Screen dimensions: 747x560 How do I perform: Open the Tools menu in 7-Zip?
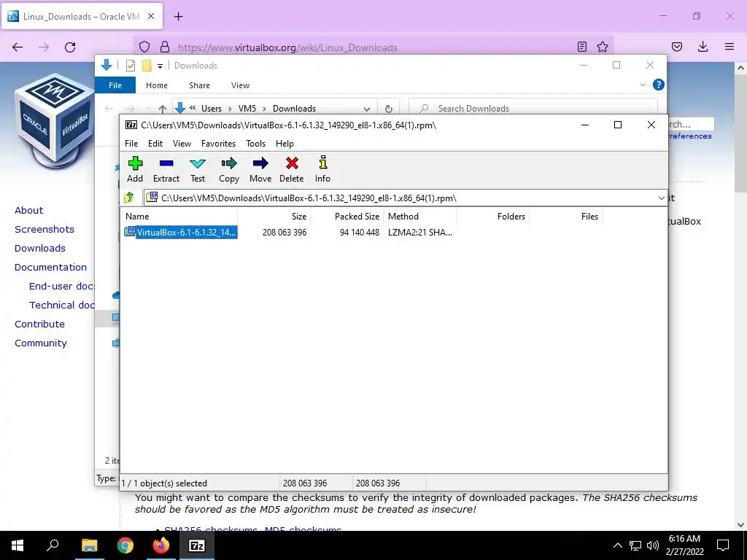point(255,144)
